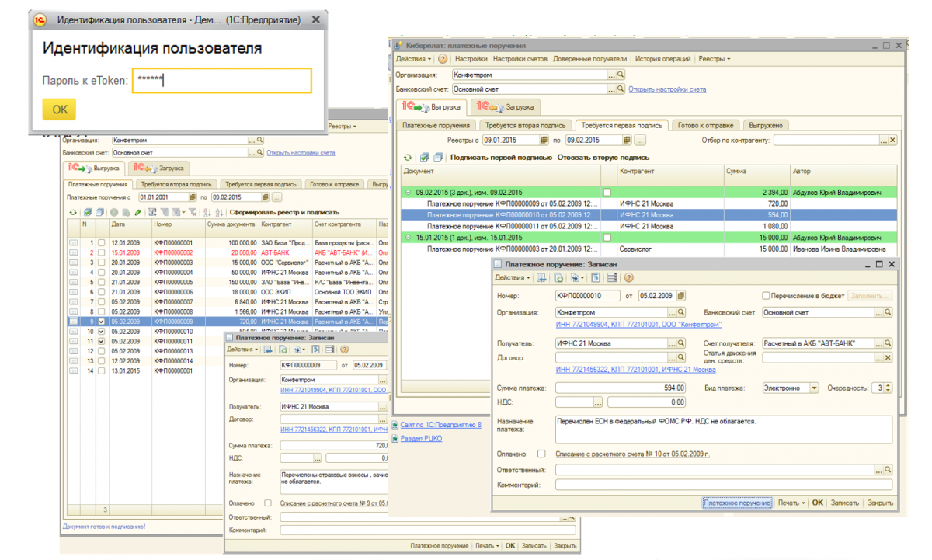Collapse the 09.02.2015 registry group
Viewport: 932px width, 560px height.
coord(409,192)
